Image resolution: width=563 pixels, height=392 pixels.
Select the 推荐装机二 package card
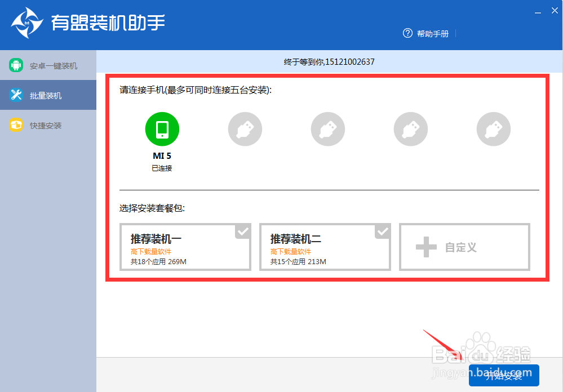pyautogui.click(x=325, y=247)
